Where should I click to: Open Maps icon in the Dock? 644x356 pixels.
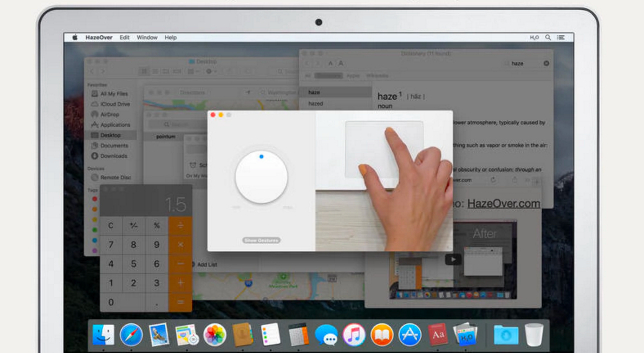[187, 335]
